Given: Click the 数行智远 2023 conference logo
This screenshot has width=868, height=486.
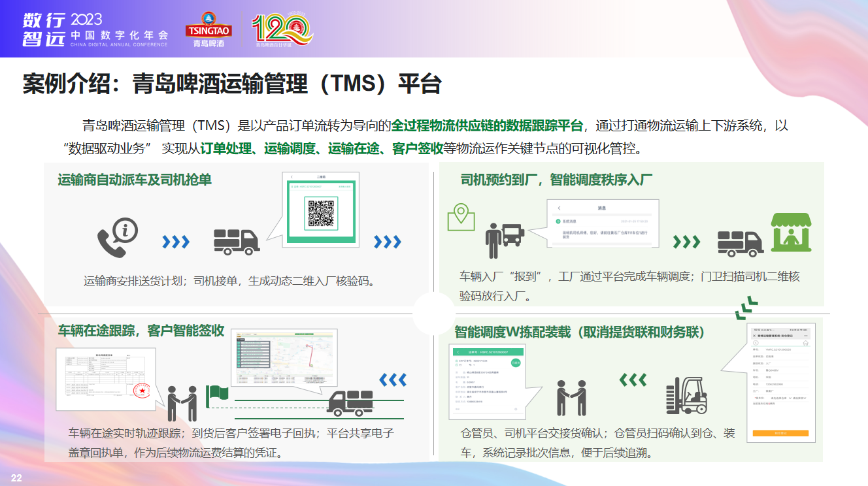Looking at the screenshot, I should (94, 29).
